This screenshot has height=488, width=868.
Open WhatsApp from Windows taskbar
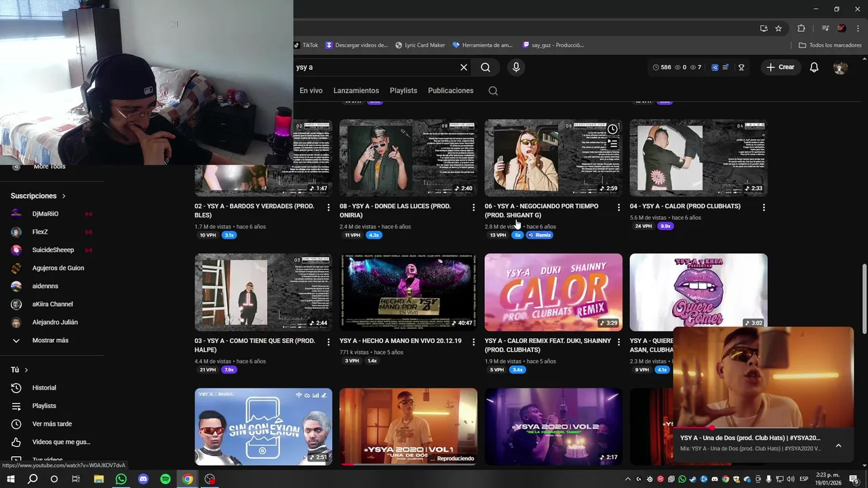121,479
